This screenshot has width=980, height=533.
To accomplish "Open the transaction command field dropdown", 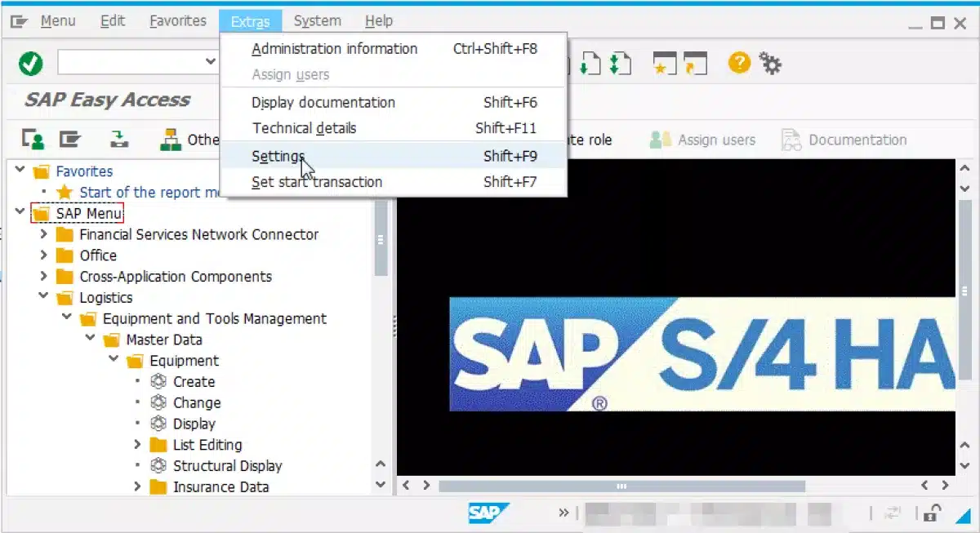I will tap(210, 62).
